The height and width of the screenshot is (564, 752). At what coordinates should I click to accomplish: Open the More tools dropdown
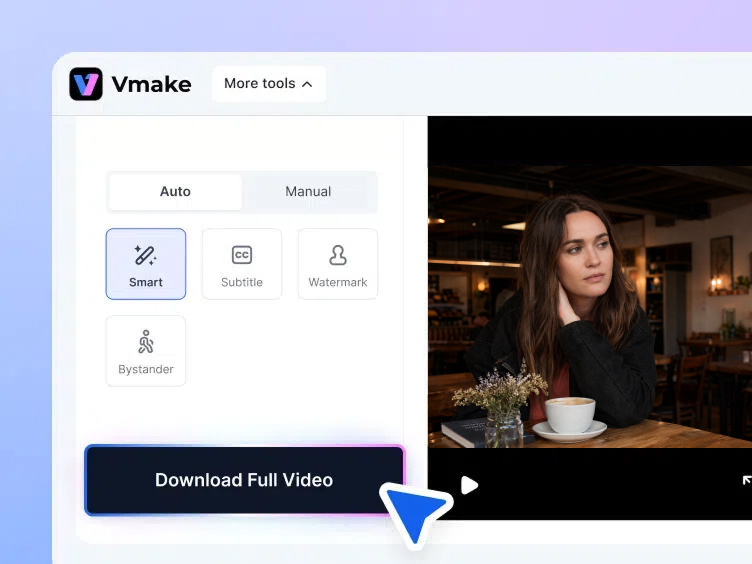coord(269,84)
